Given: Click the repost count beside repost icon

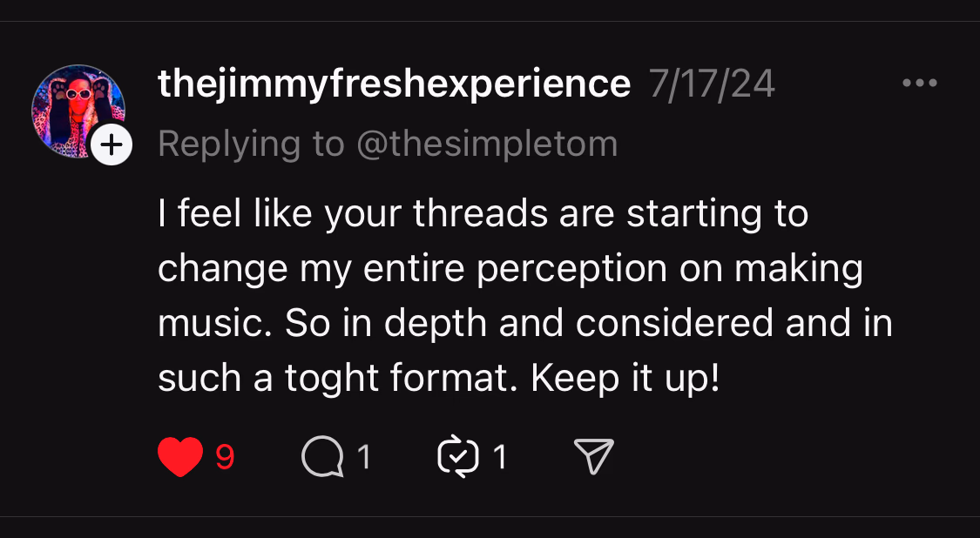Looking at the screenshot, I should [x=500, y=457].
